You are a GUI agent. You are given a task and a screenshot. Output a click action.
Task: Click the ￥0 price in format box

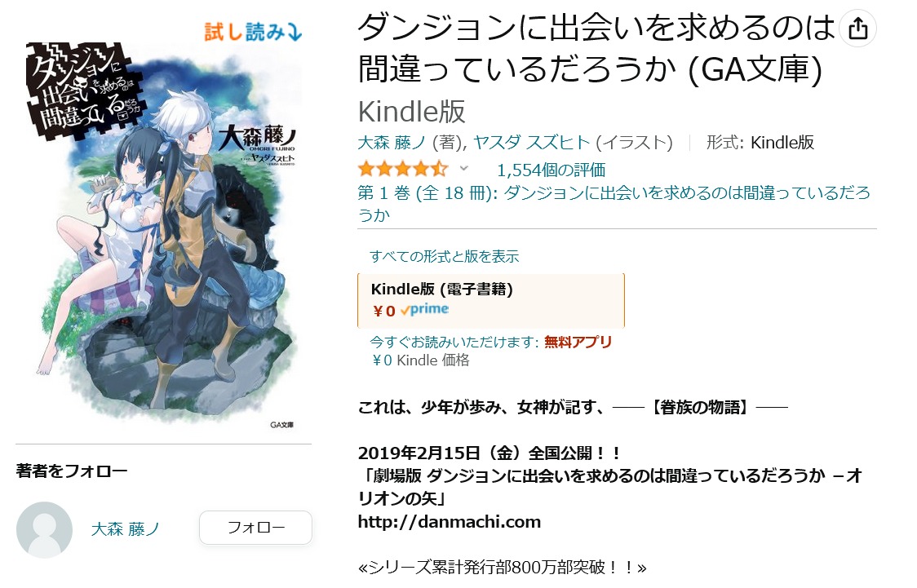pyautogui.click(x=384, y=311)
